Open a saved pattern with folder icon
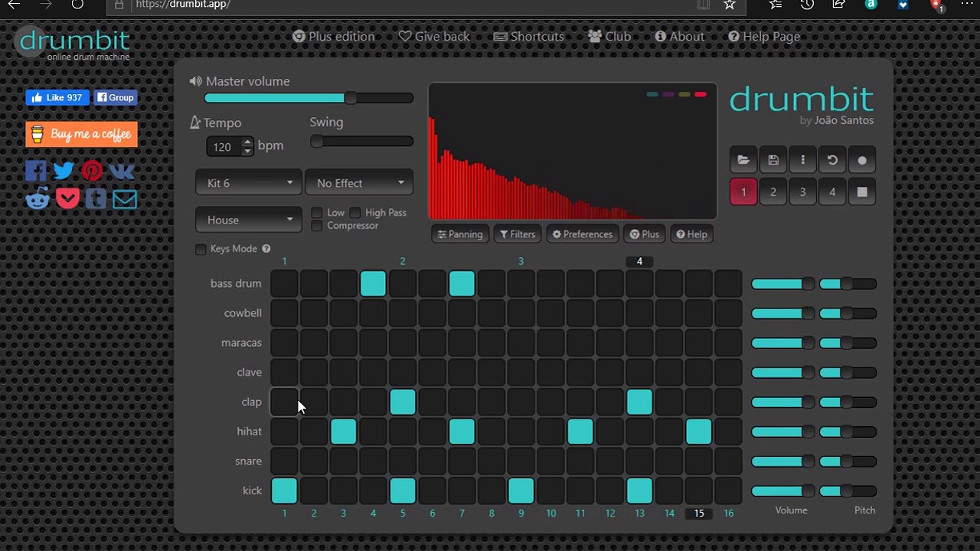980x551 pixels. coord(743,160)
